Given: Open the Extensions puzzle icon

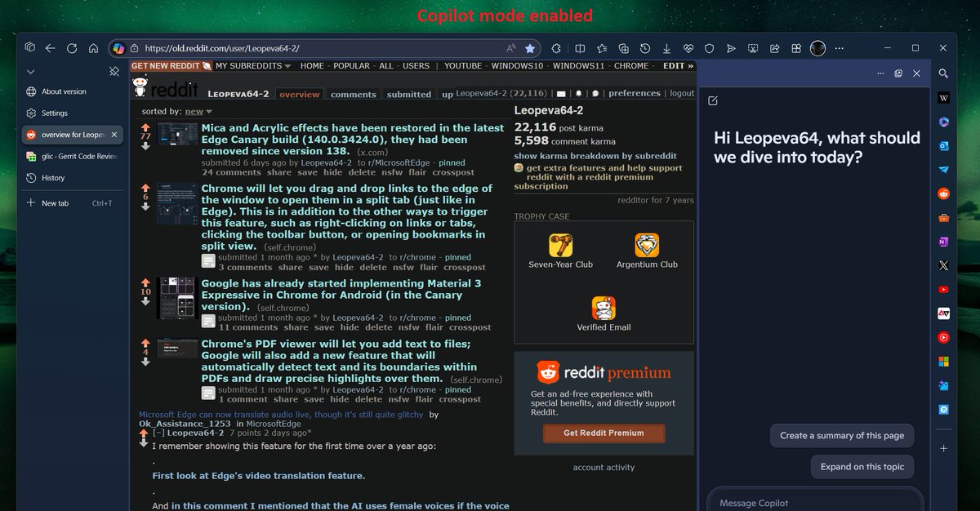Looking at the screenshot, I should [x=556, y=48].
